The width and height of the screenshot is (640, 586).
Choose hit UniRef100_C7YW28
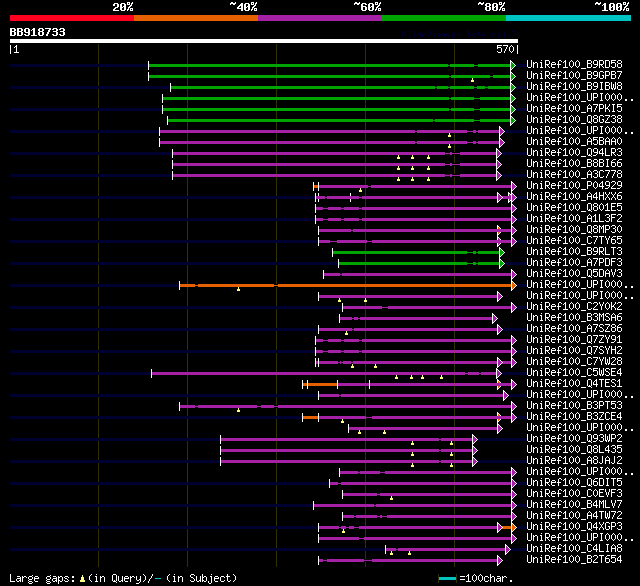tap(574, 362)
